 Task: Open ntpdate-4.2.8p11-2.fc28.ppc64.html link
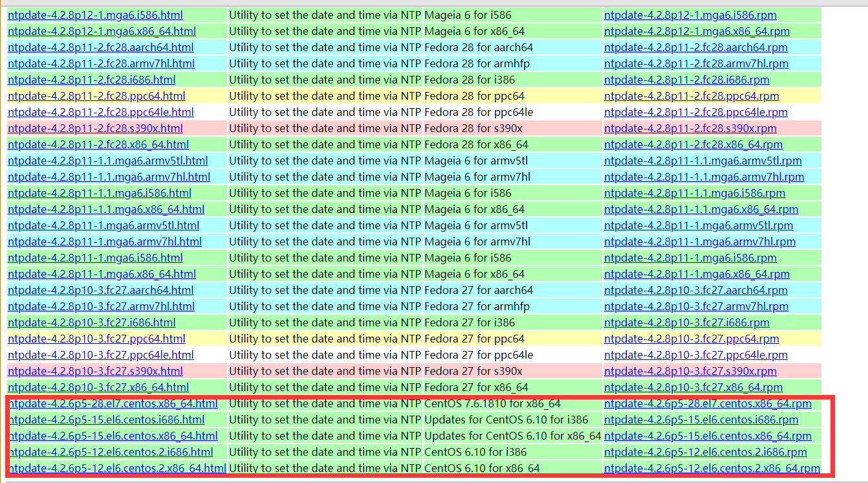coord(96,96)
